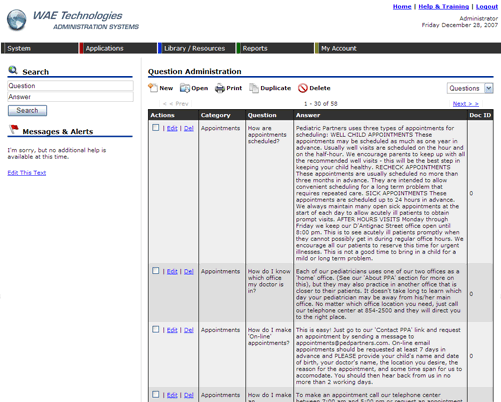Viewport: 501px width, 402px height.
Task: Focus the Answer search field
Action: tap(70, 97)
